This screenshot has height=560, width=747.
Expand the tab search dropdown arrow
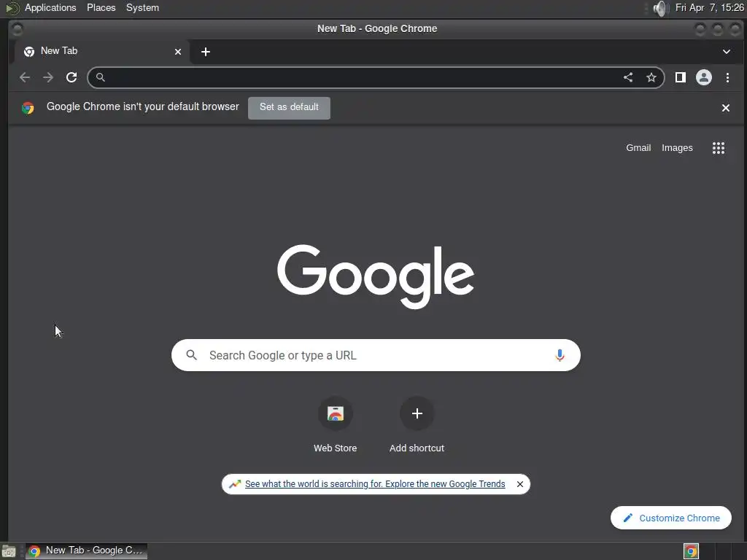pos(726,52)
